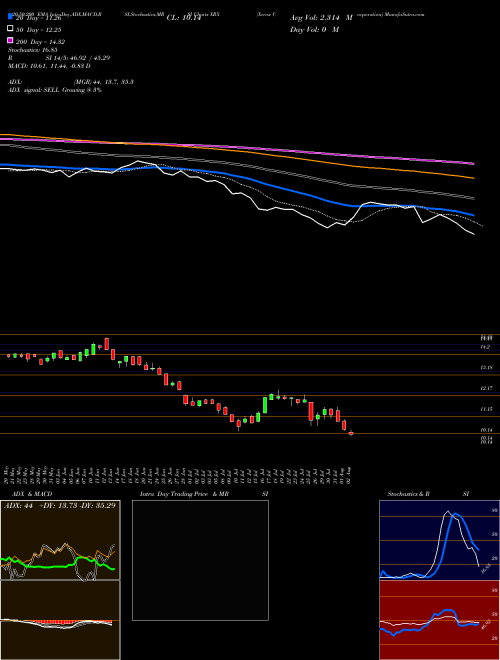Image resolution: width=500 pixels, height=660 pixels.
Task: Click the 'Stochastics & RSI' panel title
Action: pos(428,494)
